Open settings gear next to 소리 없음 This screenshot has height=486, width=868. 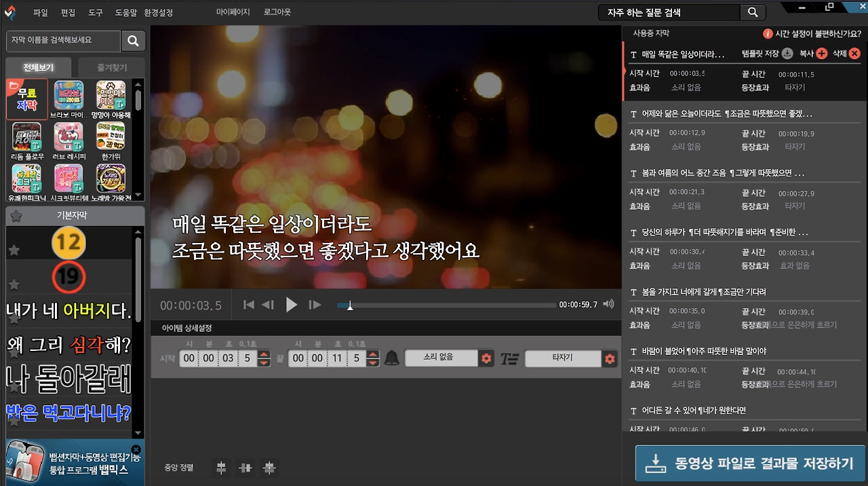486,358
